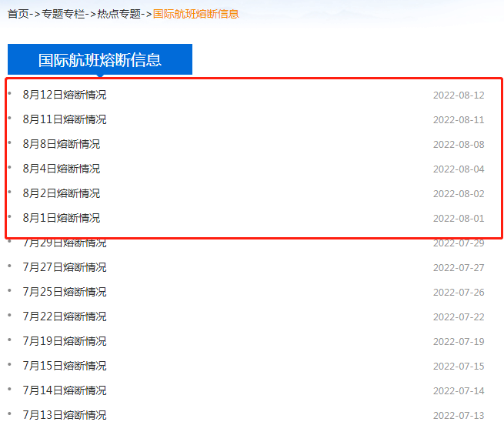The height and width of the screenshot is (432, 504).
Task: Click the date 2022-08-11
Action: click(459, 120)
